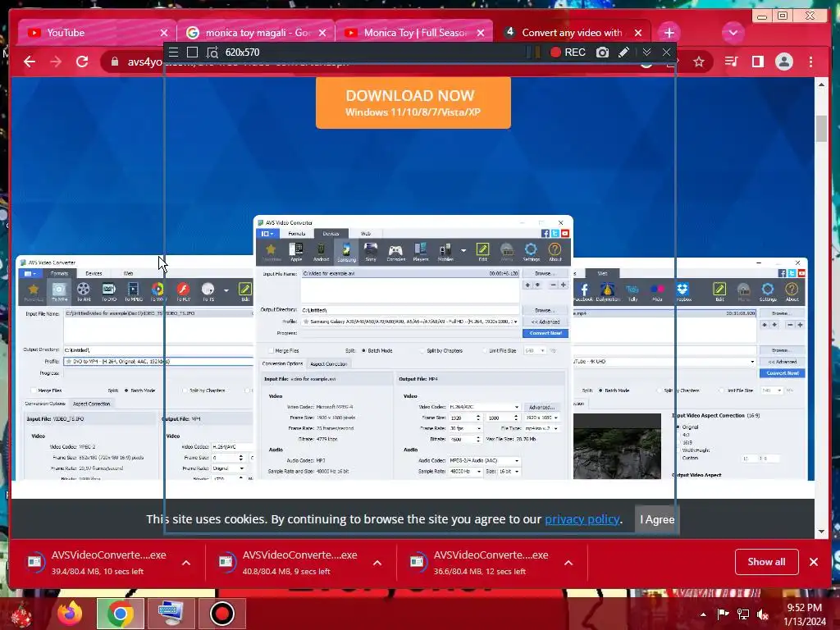The image size is (840, 630).
Task: Go back to the previous page
Action: [30, 62]
